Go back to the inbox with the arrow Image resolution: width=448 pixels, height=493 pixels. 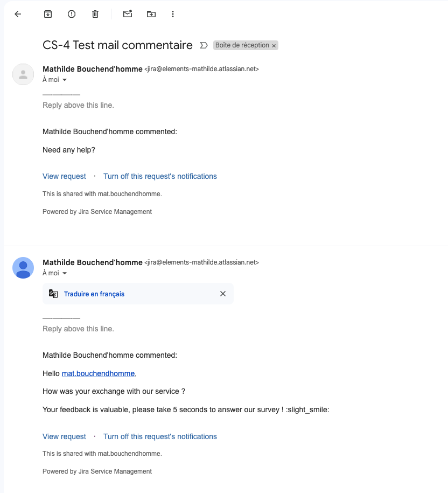[18, 14]
